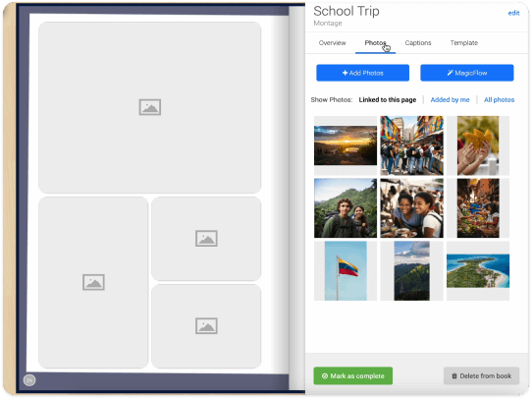Show All photos

pyautogui.click(x=499, y=99)
